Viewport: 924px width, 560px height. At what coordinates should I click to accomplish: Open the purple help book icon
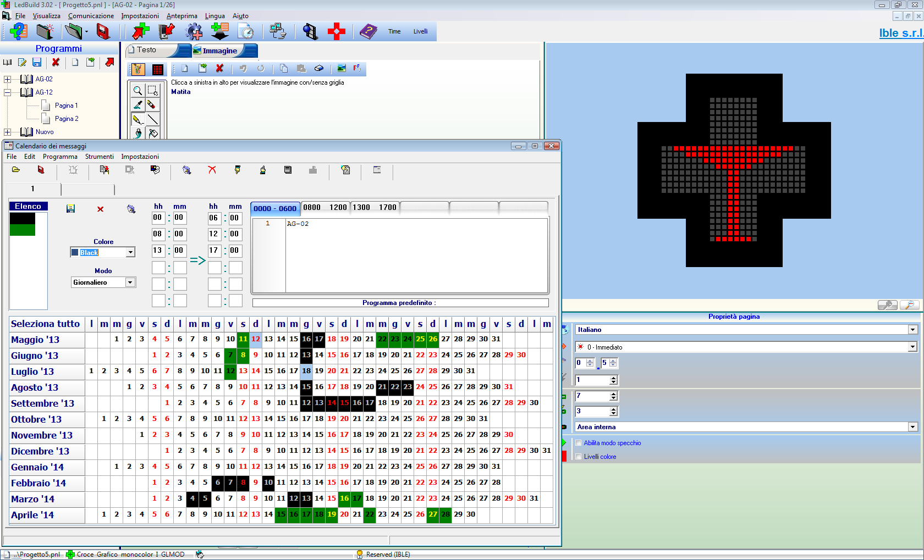(368, 31)
